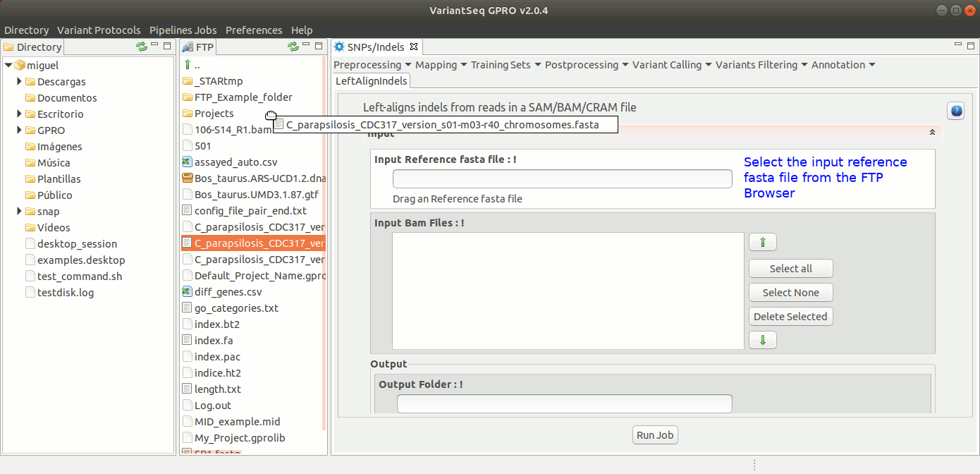
Task: Move selected BAM file up with green arrow
Action: point(762,243)
